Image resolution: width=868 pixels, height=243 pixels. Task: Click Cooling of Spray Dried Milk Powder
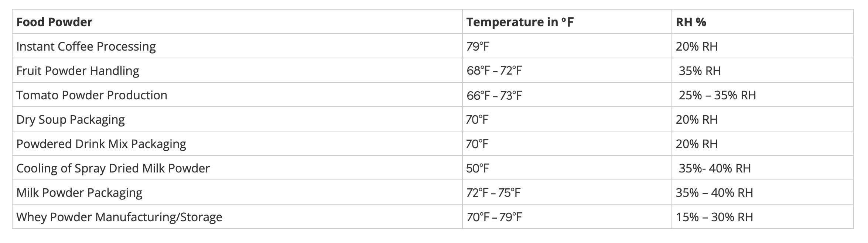(x=113, y=168)
